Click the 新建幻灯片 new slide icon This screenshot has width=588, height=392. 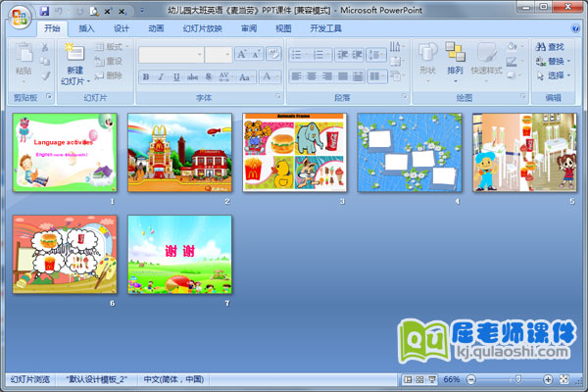point(74,54)
